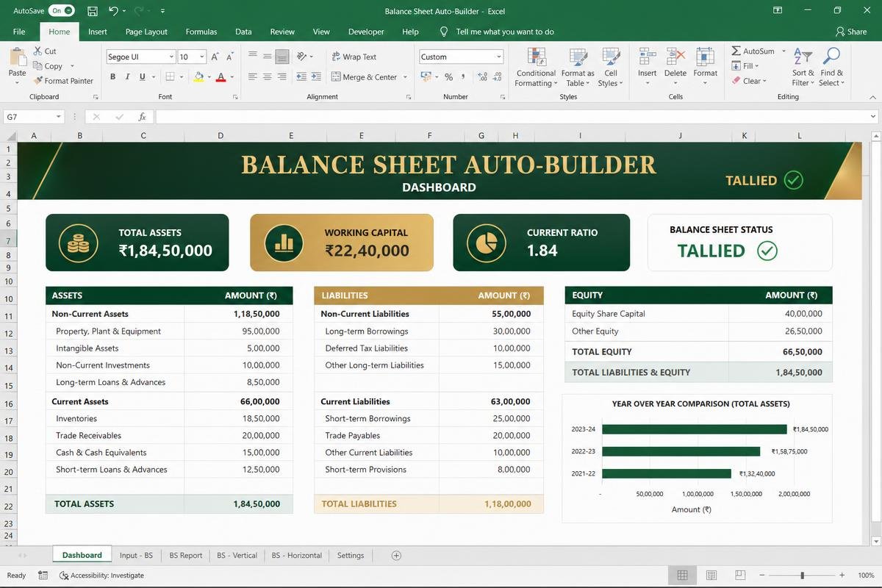Click the Share button
The width and height of the screenshot is (882, 588).
851,32
